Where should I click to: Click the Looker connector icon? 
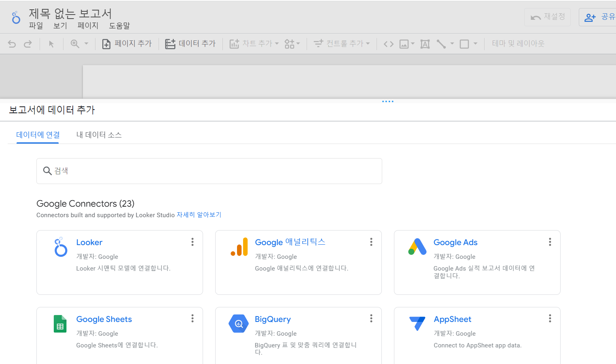(x=61, y=247)
